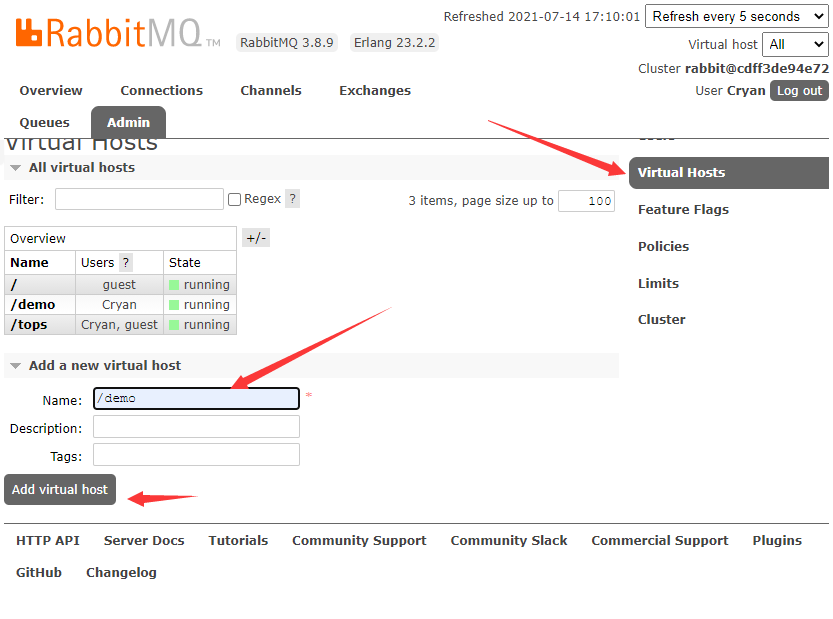
Task: Click the Add virtual host button
Action: [60, 489]
